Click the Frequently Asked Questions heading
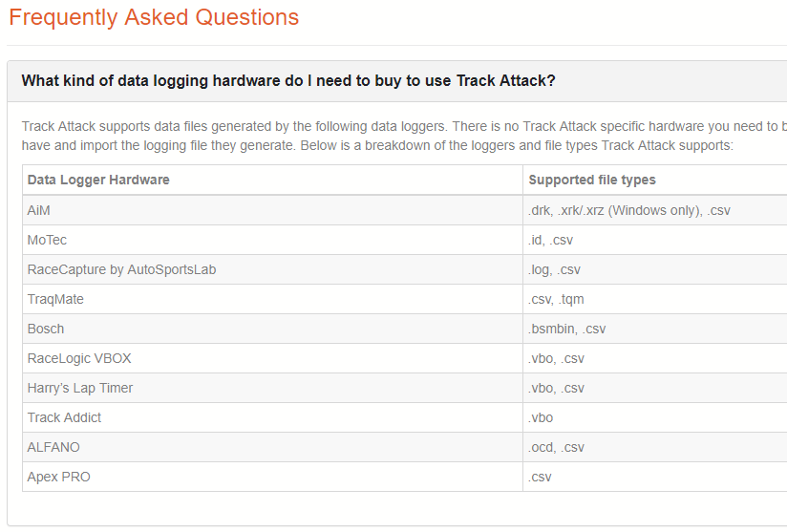Image resolution: width=787 pixels, height=532 pixels. (154, 17)
